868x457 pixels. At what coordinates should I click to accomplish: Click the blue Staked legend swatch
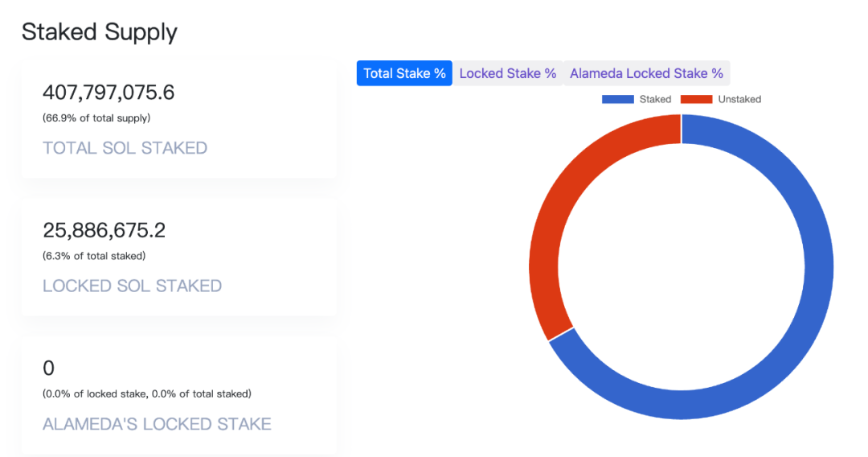[x=617, y=99]
